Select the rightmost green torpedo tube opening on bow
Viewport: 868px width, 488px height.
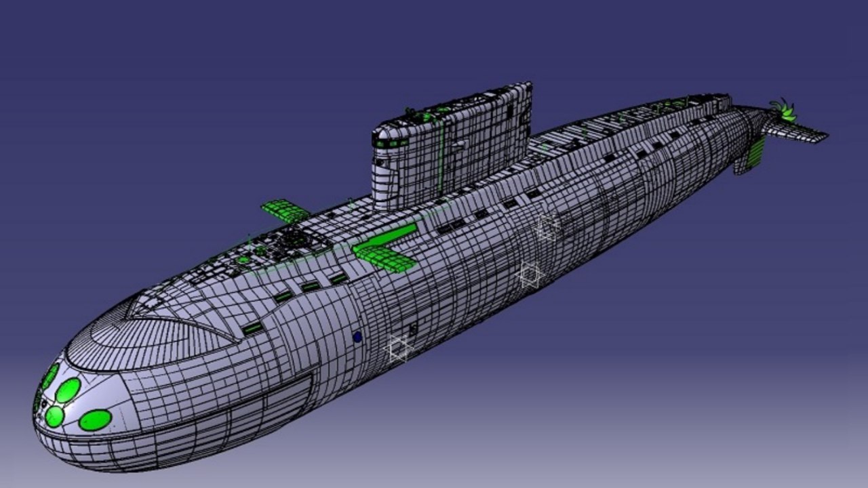point(95,420)
